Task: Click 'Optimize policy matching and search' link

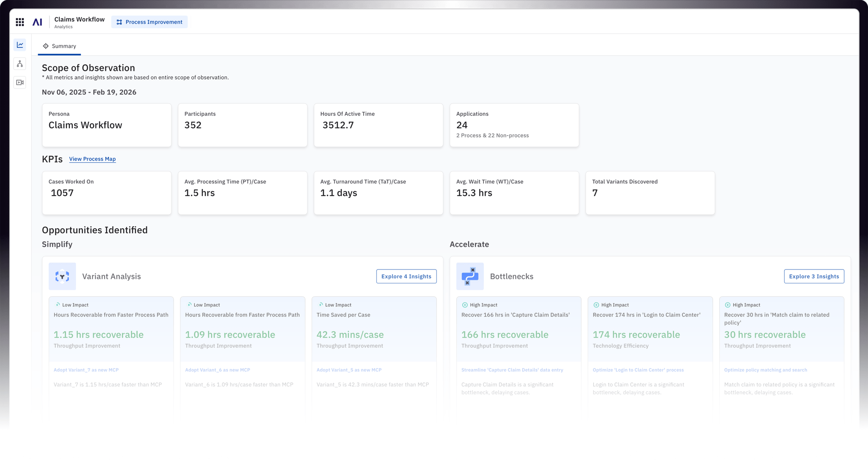Action: tap(765, 370)
